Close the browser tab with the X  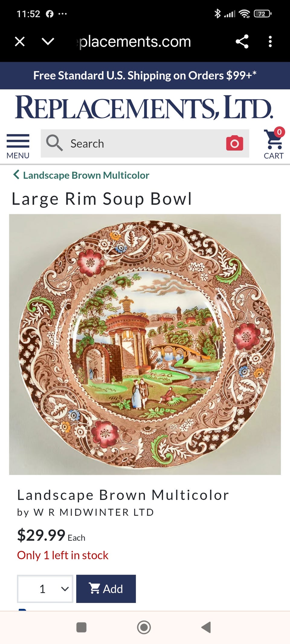pyautogui.click(x=20, y=41)
